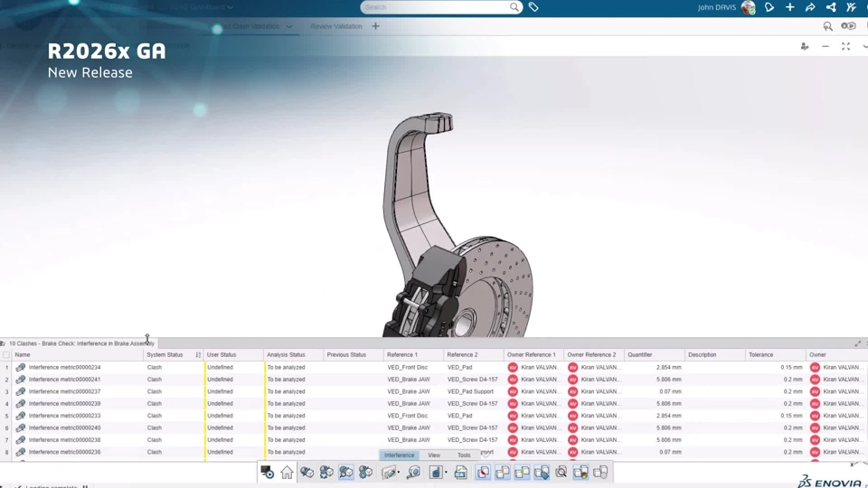Switch to the Interference tab
The width and height of the screenshot is (868, 488).
click(x=399, y=455)
